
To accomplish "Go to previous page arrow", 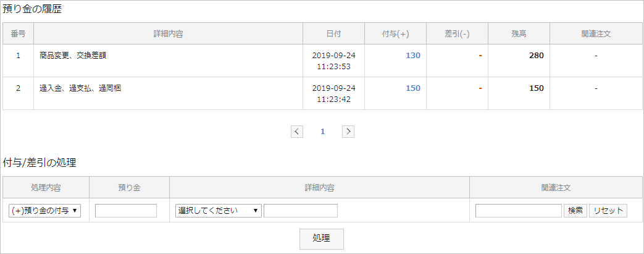I will click(297, 132).
